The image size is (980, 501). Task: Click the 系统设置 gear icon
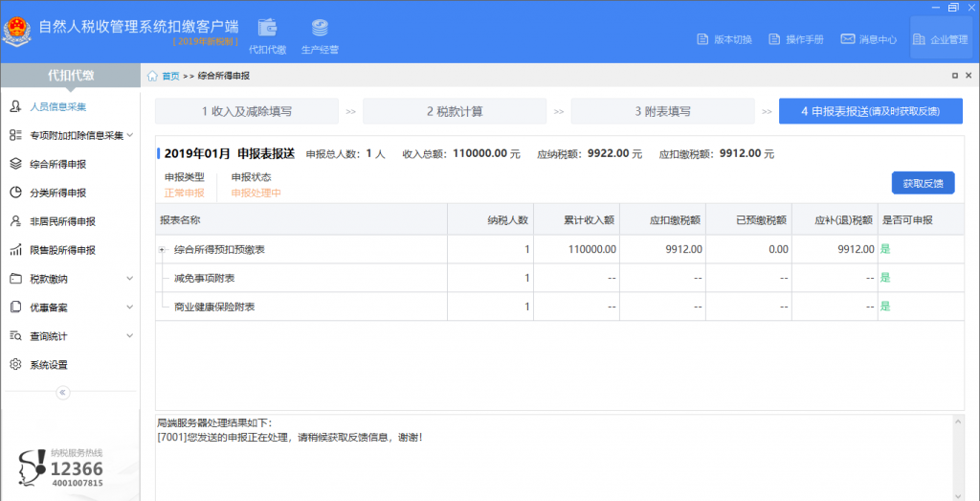(16, 365)
